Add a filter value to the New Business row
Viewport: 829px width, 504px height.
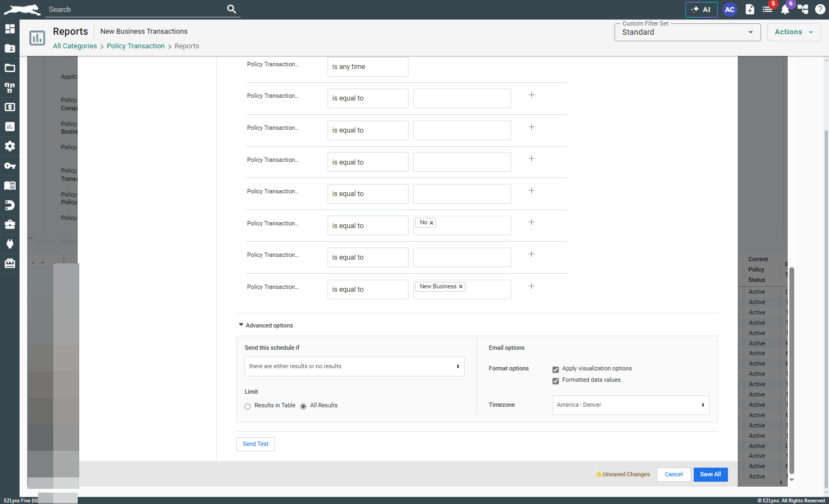pos(531,286)
